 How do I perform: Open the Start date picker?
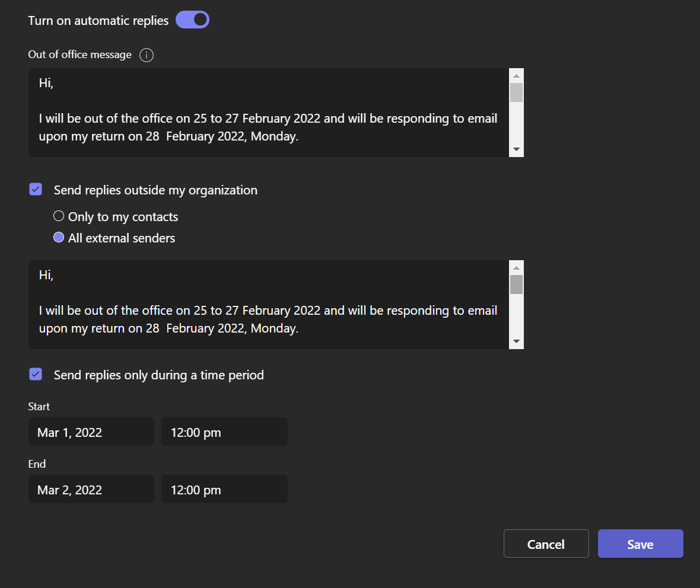click(91, 432)
